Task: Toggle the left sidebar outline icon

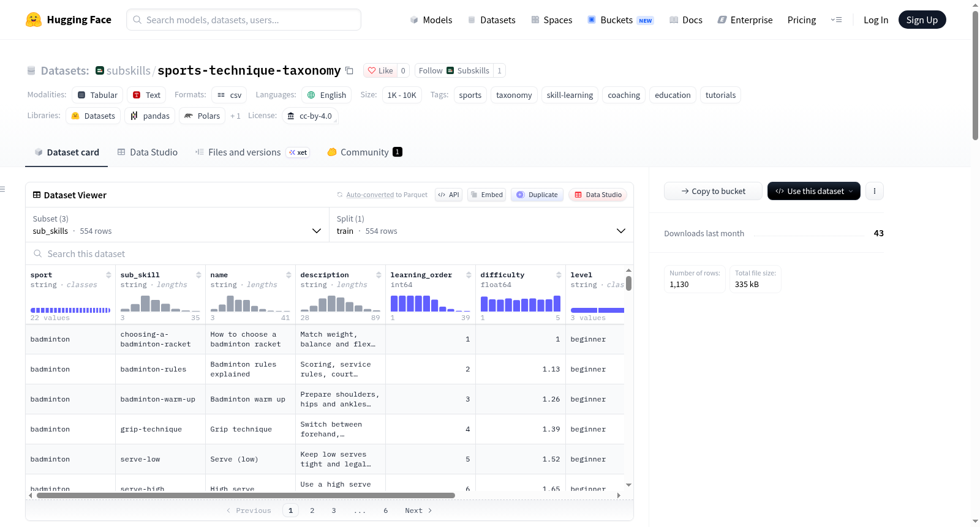Action: click(3, 189)
